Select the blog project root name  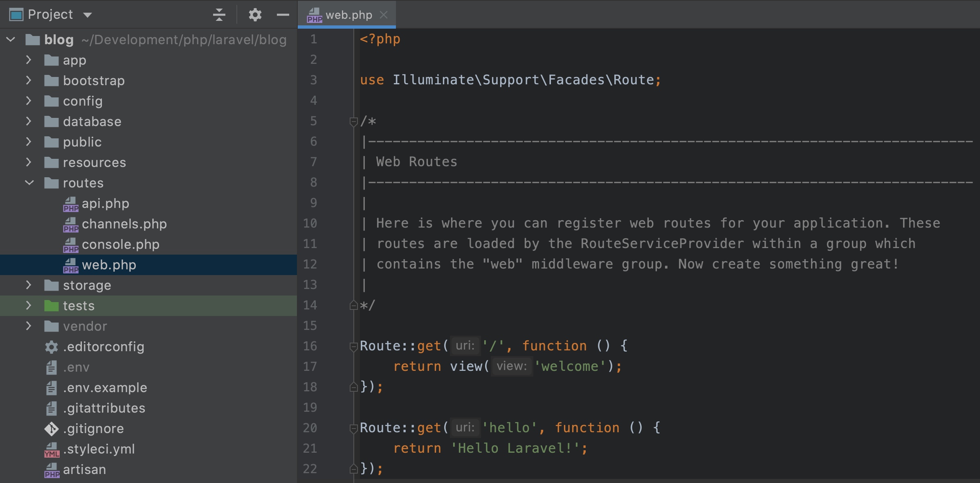59,40
